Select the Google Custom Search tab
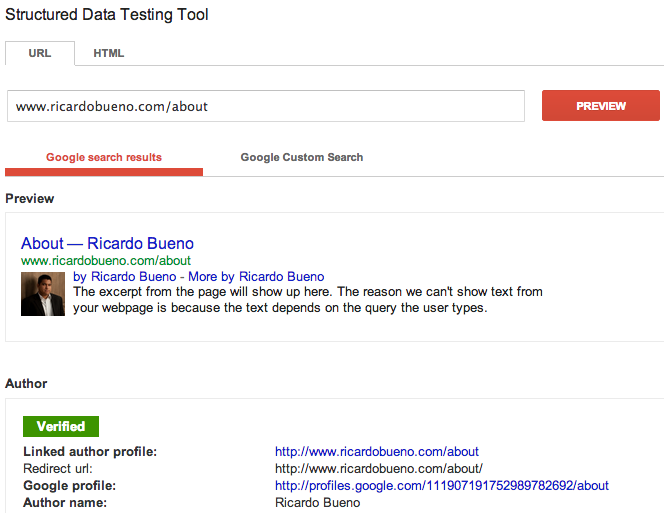This screenshot has height=513, width=664. click(x=302, y=157)
